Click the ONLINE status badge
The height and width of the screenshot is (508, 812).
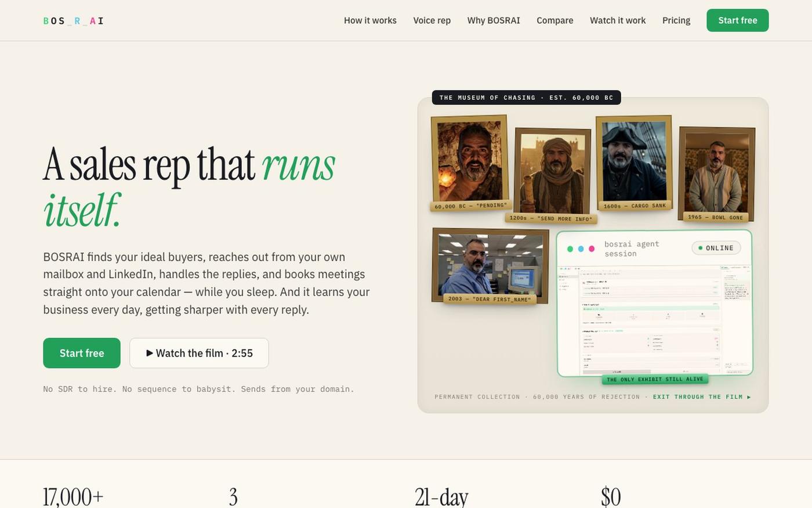point(716,248)
